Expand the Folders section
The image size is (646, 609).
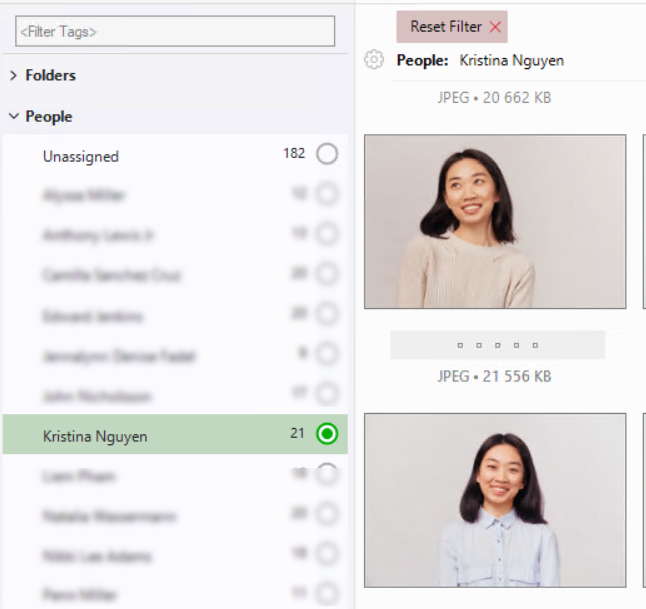tap(14, 75)
